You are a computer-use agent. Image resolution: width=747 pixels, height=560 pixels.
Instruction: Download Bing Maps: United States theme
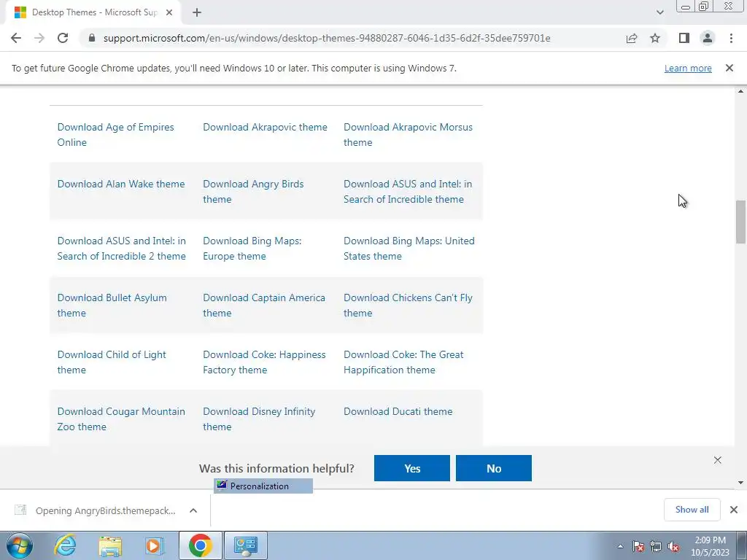pyautogui.click(x=409, y=248)
